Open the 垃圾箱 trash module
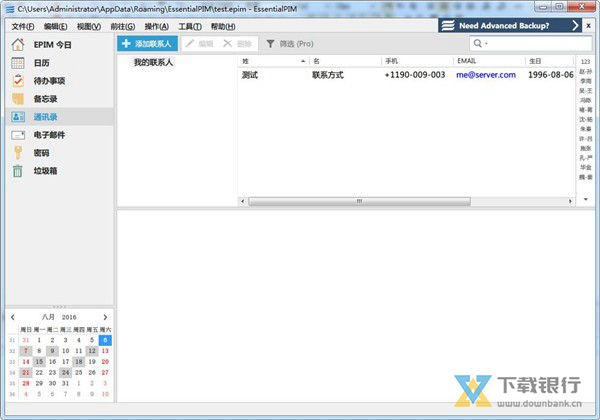Screen dimensions: 600x420 tap(44, 171)
